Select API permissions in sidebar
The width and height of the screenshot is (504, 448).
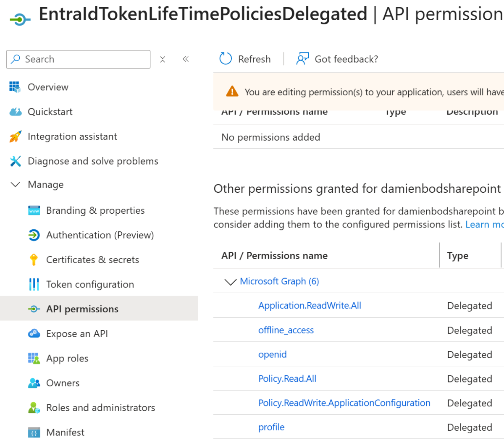[x=99, y=309]
